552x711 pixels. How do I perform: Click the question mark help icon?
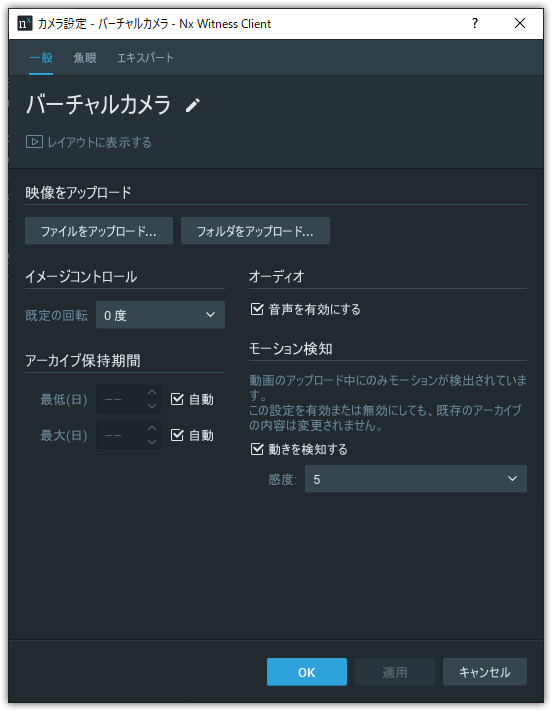click(x=474, y=23)
